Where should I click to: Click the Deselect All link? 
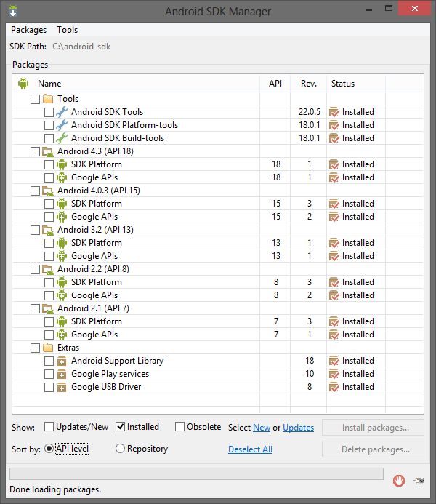(250, 449)
